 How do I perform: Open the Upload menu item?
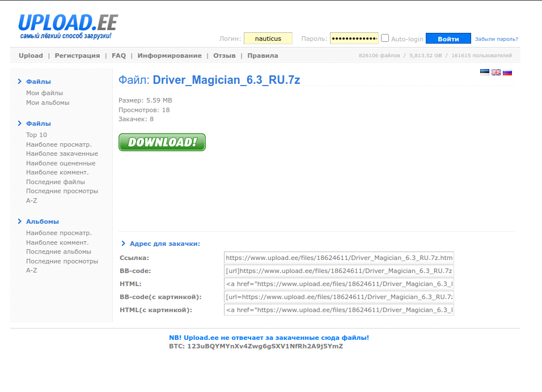31,56
